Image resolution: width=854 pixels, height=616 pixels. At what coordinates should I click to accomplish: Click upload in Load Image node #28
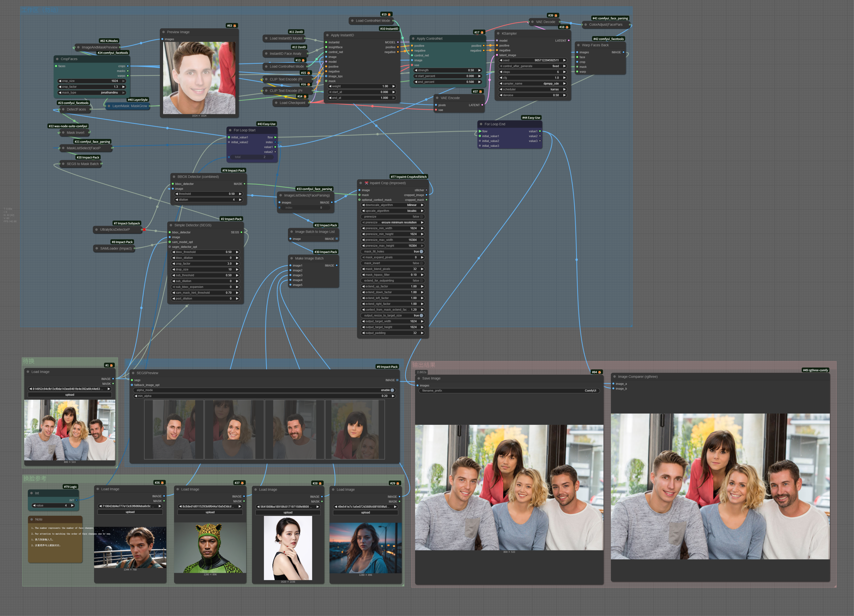point(288,513)
